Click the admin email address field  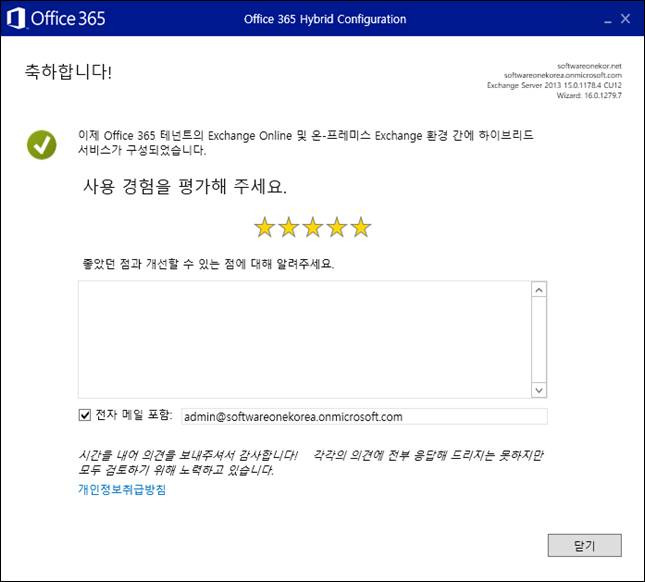point(364,417)
